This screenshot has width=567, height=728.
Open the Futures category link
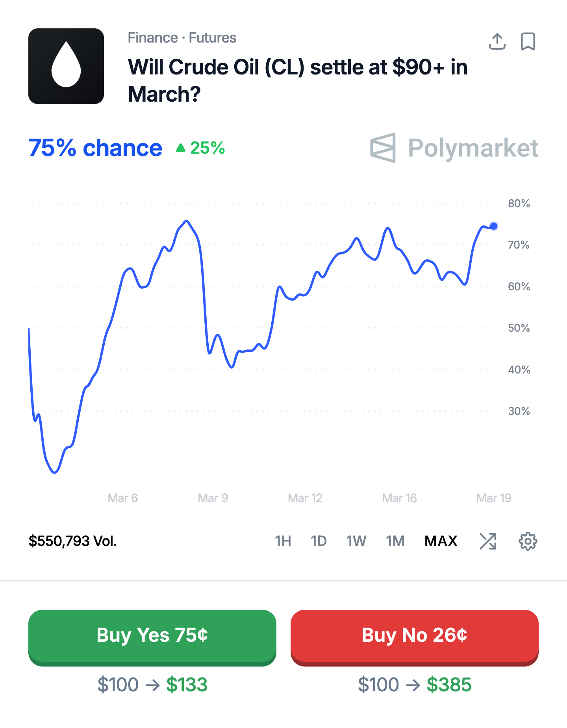(213, 38)
